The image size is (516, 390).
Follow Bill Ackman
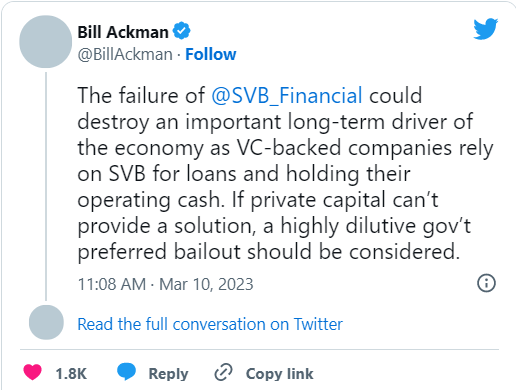tap(211, 54)
